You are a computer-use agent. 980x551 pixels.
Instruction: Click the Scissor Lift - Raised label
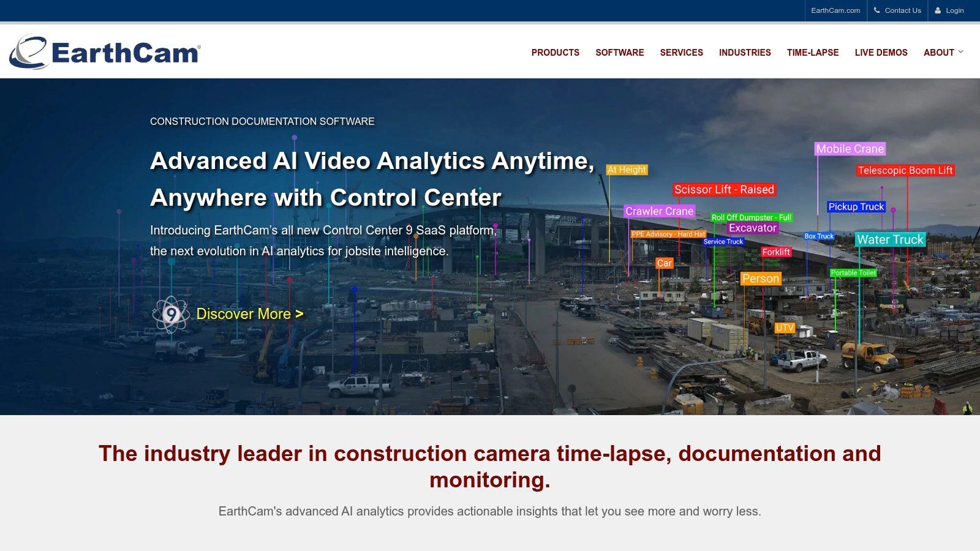click(x=725, y=190)
